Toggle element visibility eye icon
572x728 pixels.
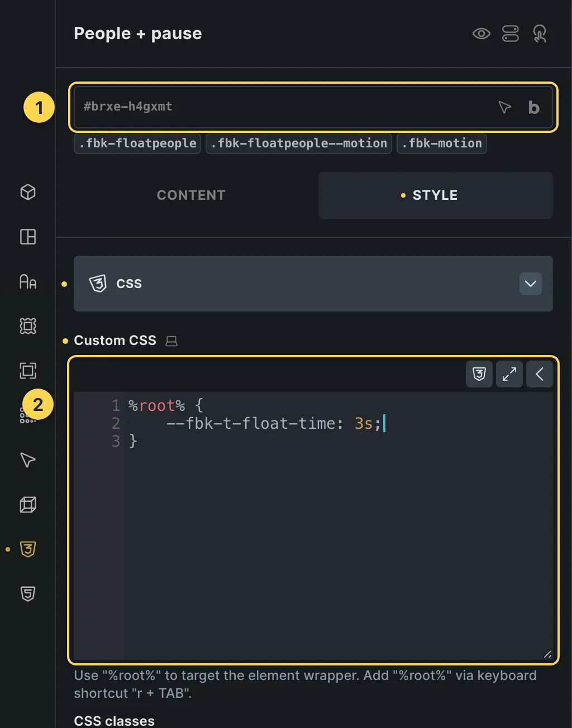pos(481,34)
